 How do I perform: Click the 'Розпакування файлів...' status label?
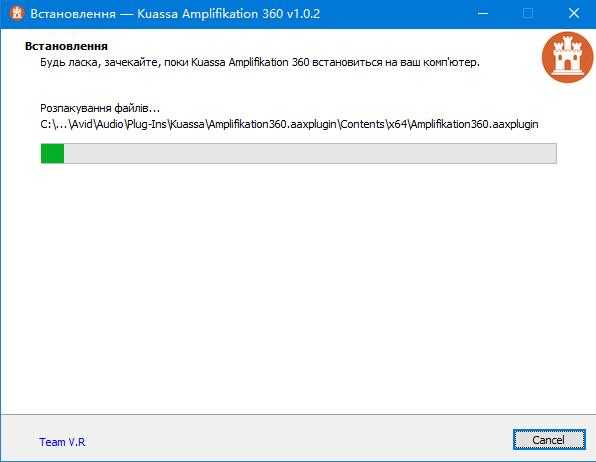(x=100, y=108)
